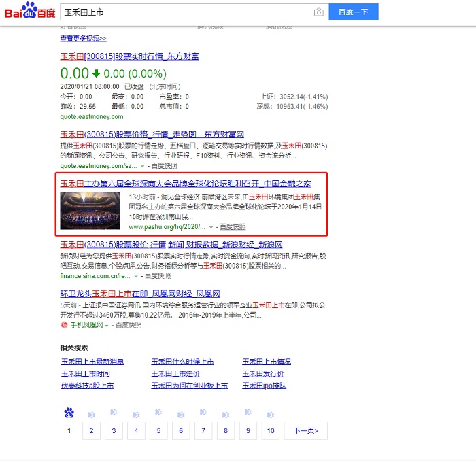Image resolution: width=476 pixels, height=461 pixels.
Task: Click the red 手机凤凰网 source icon
Action: pos(64,325)
